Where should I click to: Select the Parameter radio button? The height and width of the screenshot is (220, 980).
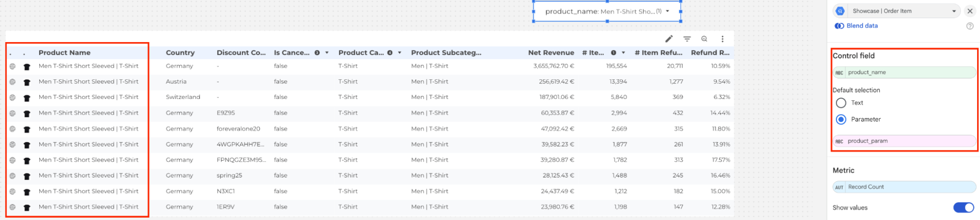(841, 120)
